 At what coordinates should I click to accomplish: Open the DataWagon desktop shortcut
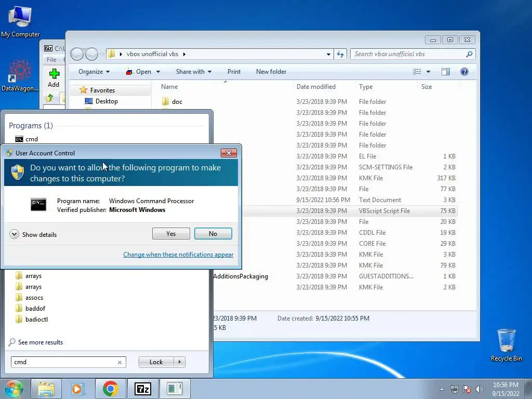click(20, 76)
